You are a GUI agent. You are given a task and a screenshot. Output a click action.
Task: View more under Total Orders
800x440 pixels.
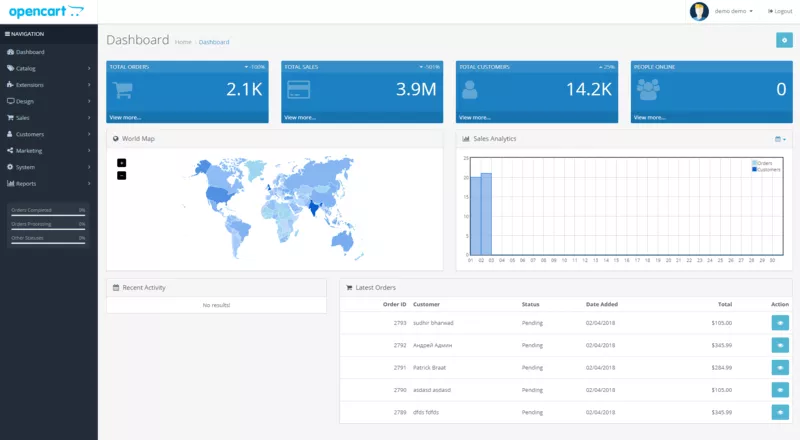pos(125,117)
